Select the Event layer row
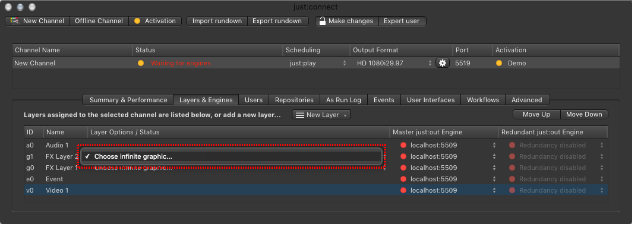The image size is (644, 236). click(316, 179)
